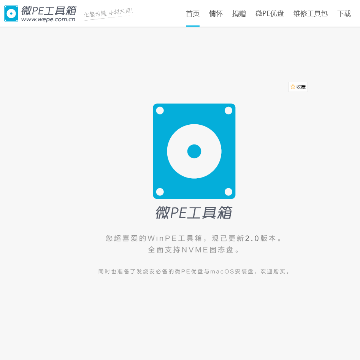Click the NVME support text line
The width and height of the screenshot is (360, 360).
[194, 250]
